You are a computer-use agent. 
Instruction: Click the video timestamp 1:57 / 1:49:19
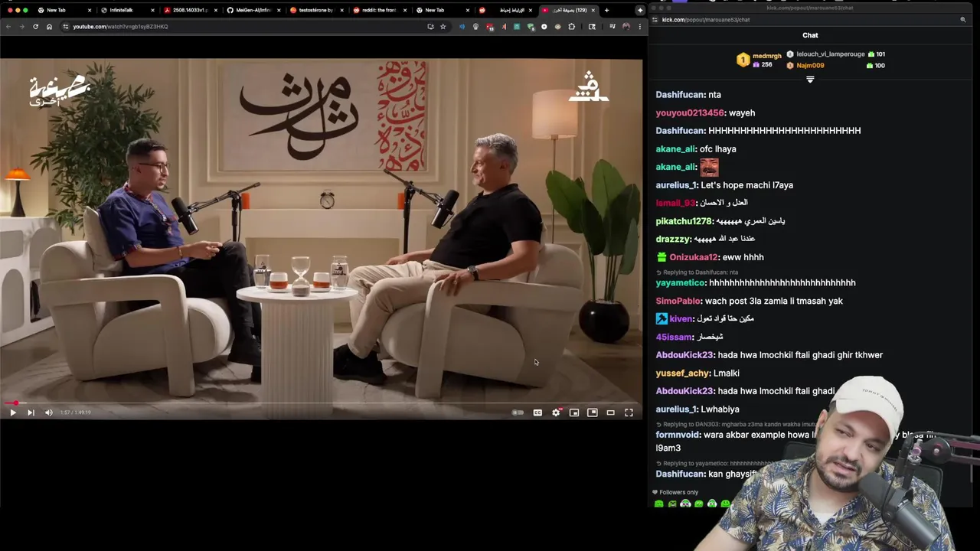(x=76, y=412)
